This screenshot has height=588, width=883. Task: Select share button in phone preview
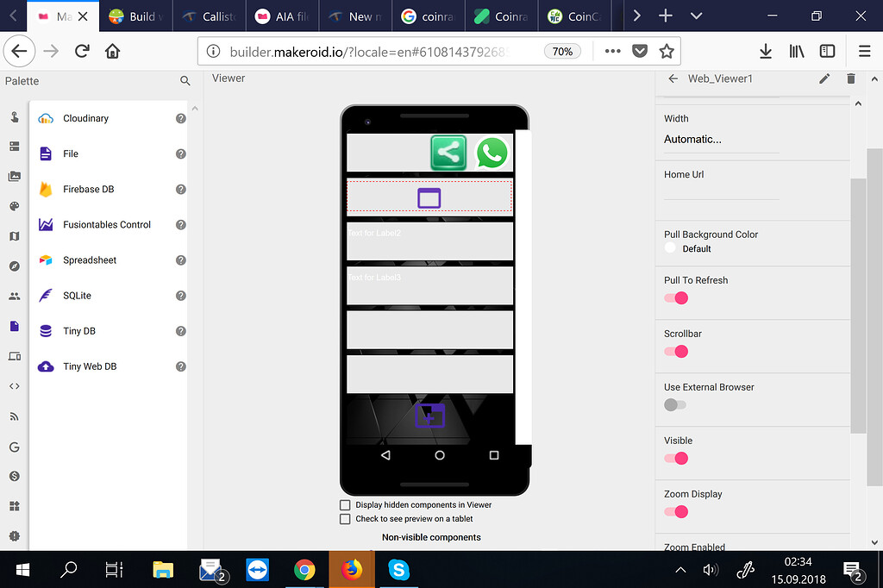pyautogui.click(x=448, y=153)
